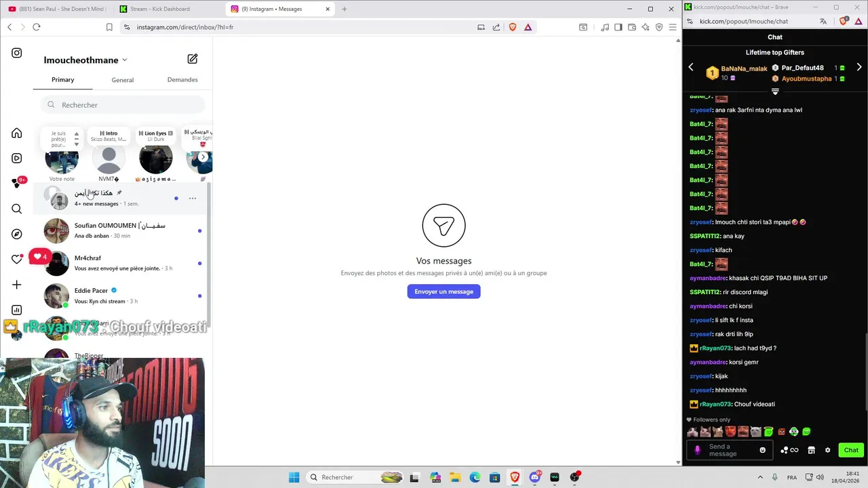Collapse the Lifetime top Gifters panel
The width and height of the screenshot is (868, 488).
click(775, 91)
